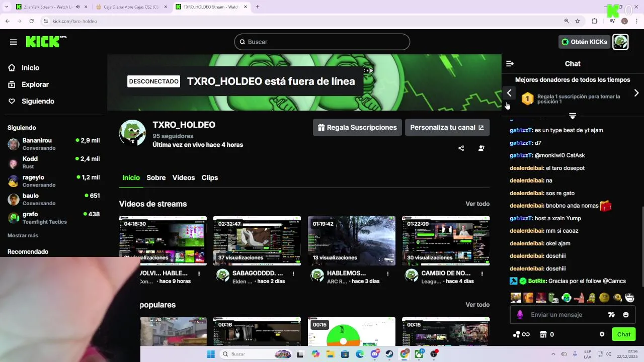
Task: Click the Buscar search field at top
Action: pos(322,42)
